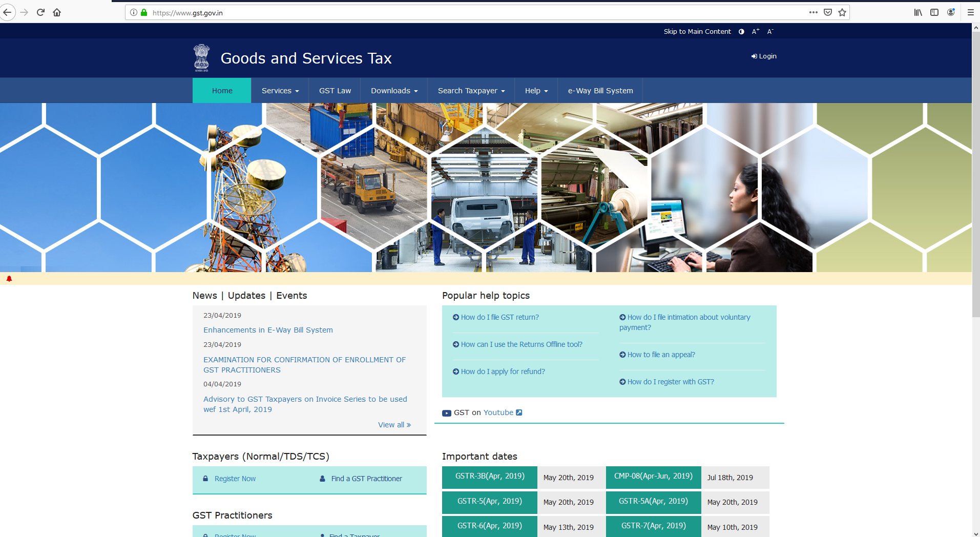Open How can I use Returns Offline tool

click(x=517, y=344)
